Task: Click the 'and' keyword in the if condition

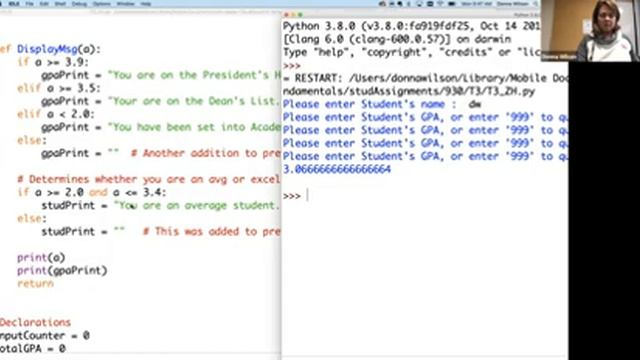Action: coord(98,193)
